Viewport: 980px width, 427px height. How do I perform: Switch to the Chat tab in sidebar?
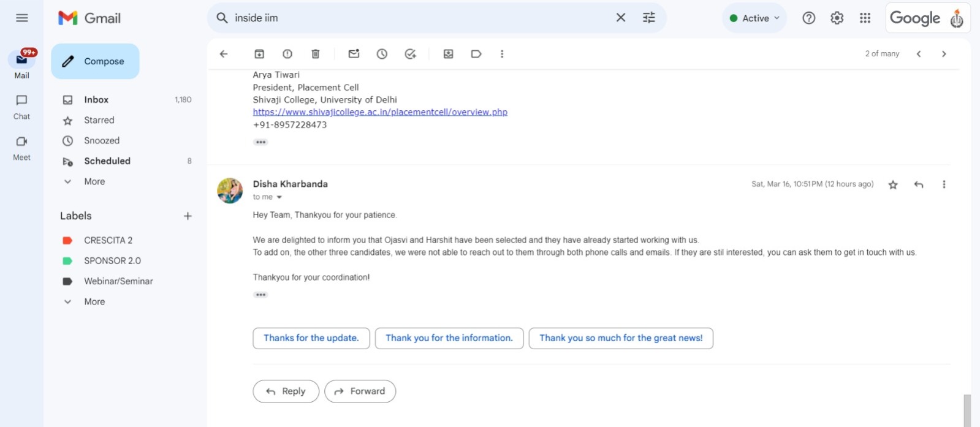point(21,107)
